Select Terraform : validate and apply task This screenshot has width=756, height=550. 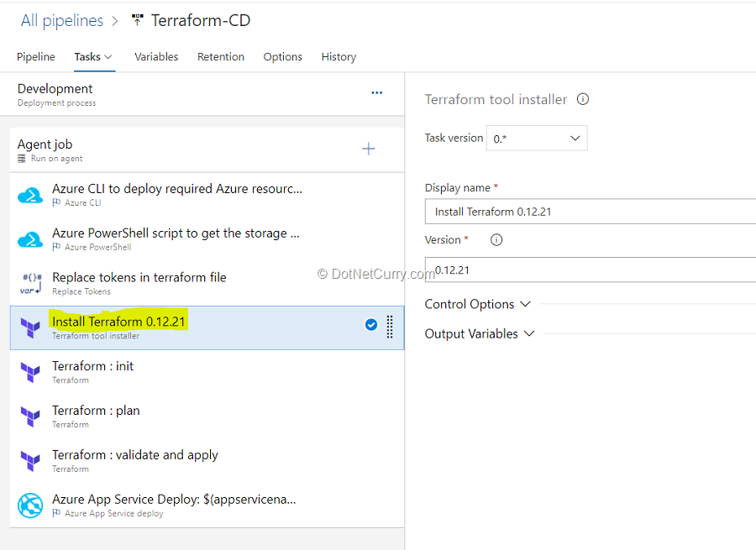(207, 461)
